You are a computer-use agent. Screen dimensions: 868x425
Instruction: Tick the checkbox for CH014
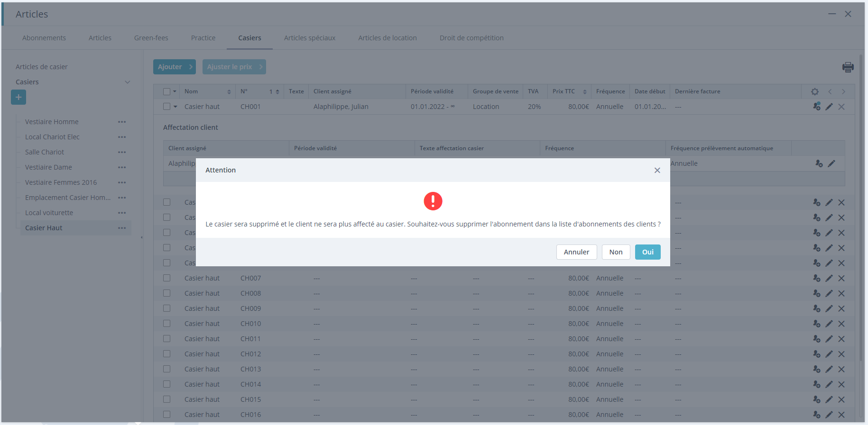[x=166, y=384]
